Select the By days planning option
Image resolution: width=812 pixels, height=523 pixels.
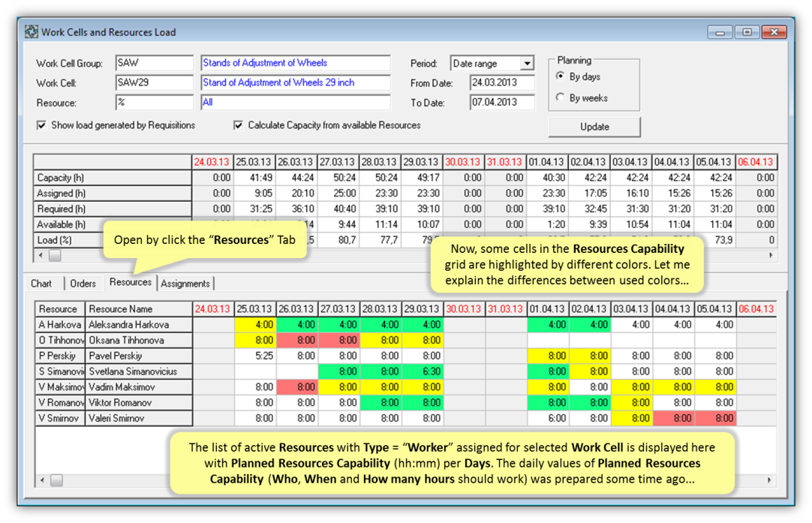click(560, 76)
